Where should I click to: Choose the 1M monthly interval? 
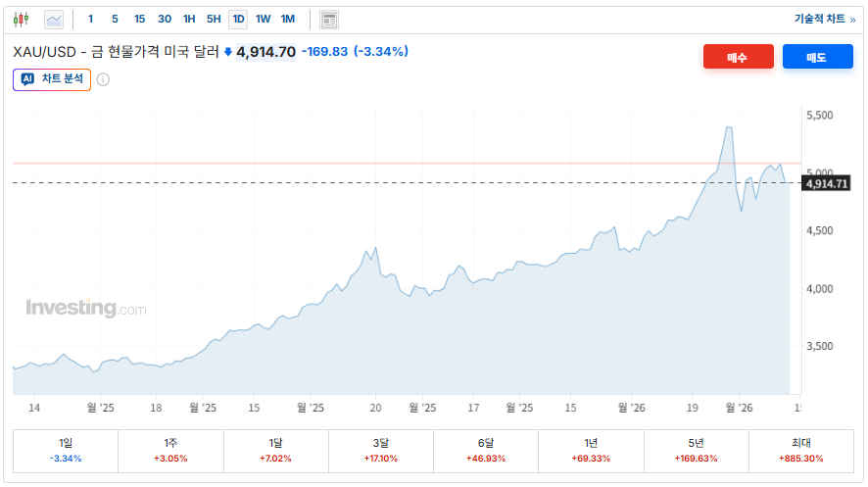coord(287,19)
